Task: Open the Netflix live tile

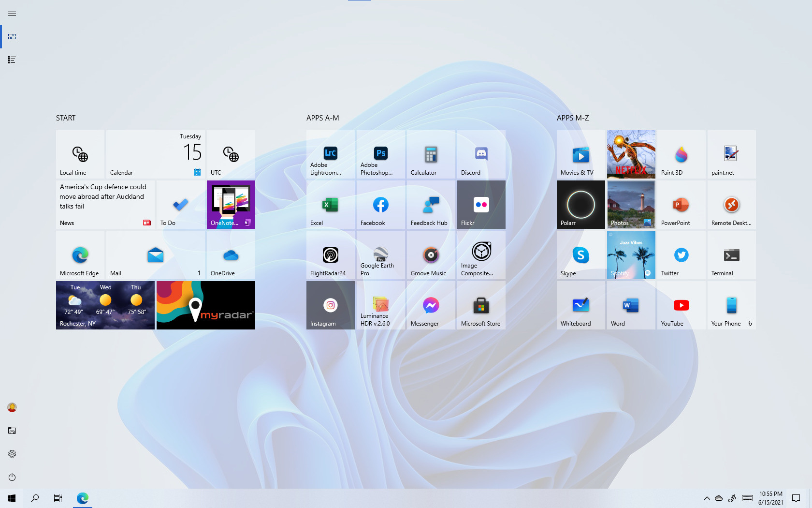Action: (631, 154)
